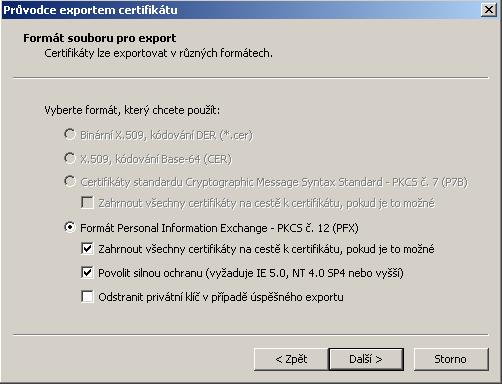Image resolution: width=502 pixels, height=384 pixels.
Task: Click the Vyberte formát, který chcete použít prompt
Action: pyautogui.click(x=132, y=110)
